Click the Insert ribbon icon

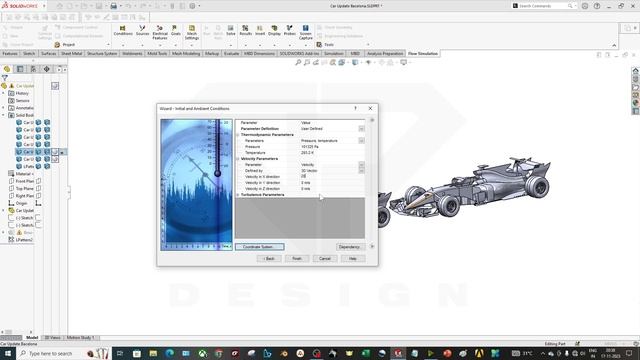coord(260,31)
